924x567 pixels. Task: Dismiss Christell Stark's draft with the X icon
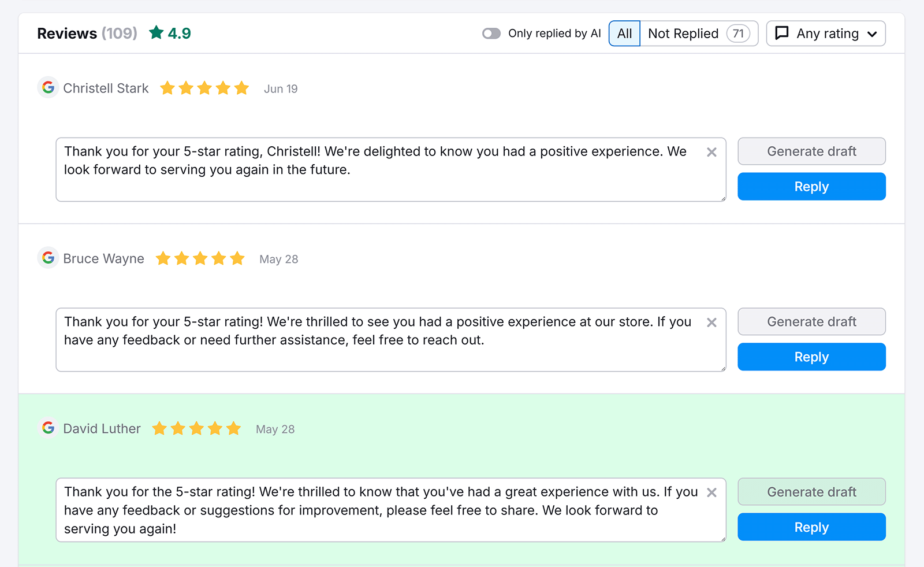point(711,152)
